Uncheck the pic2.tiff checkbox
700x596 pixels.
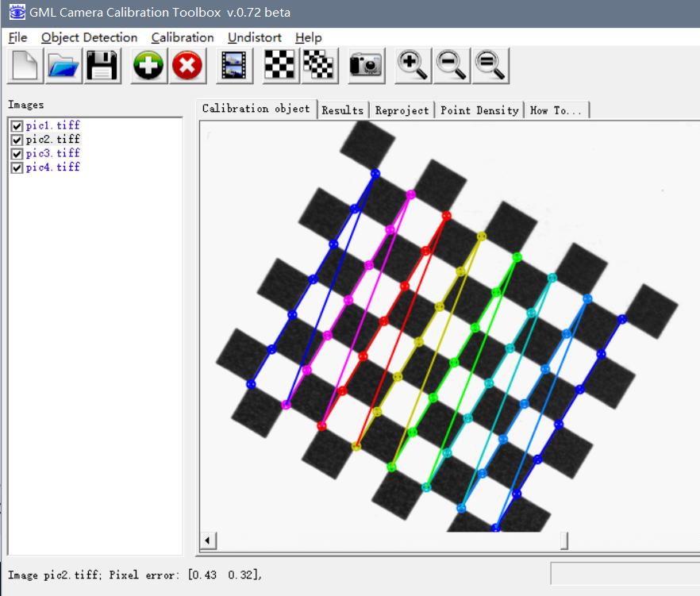click(x=17, y=140)
